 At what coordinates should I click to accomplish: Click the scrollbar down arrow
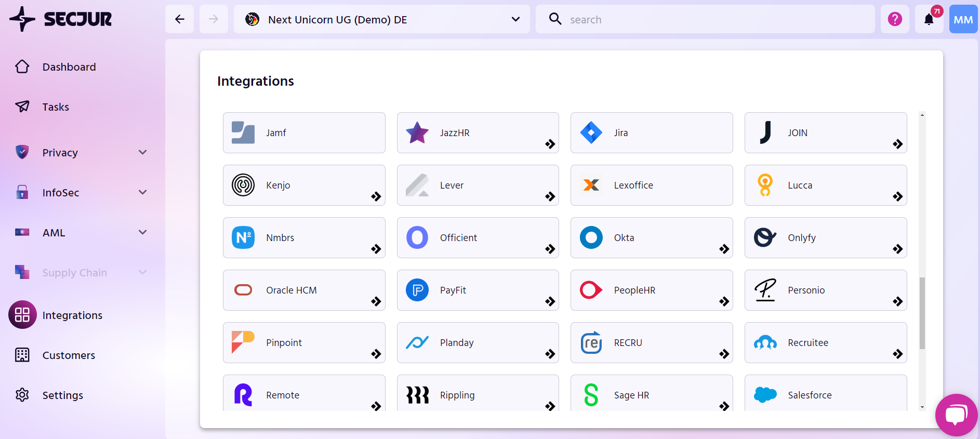pos(922,407)
